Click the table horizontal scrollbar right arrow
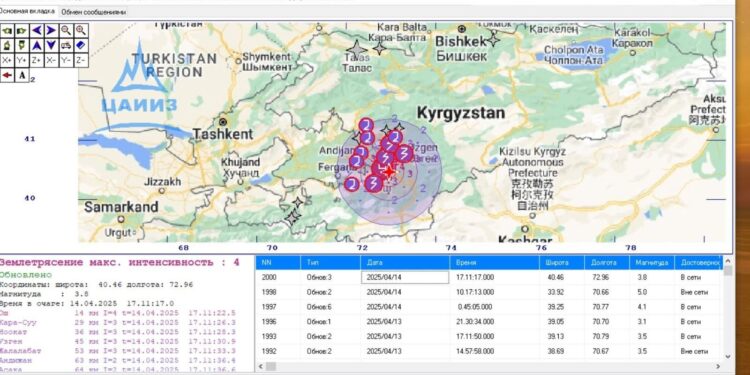 pos(717,366)
